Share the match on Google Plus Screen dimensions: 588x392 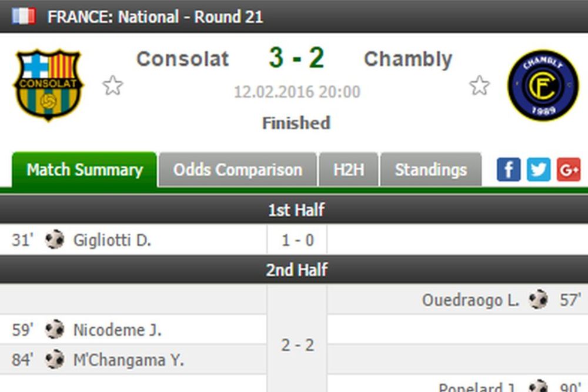pos(569,170)
